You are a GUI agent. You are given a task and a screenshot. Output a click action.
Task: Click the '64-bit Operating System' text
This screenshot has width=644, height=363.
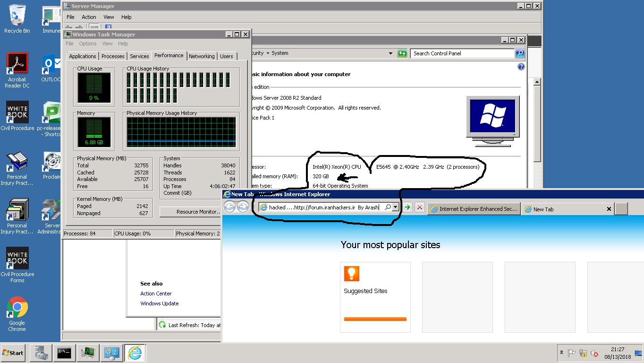340,186
